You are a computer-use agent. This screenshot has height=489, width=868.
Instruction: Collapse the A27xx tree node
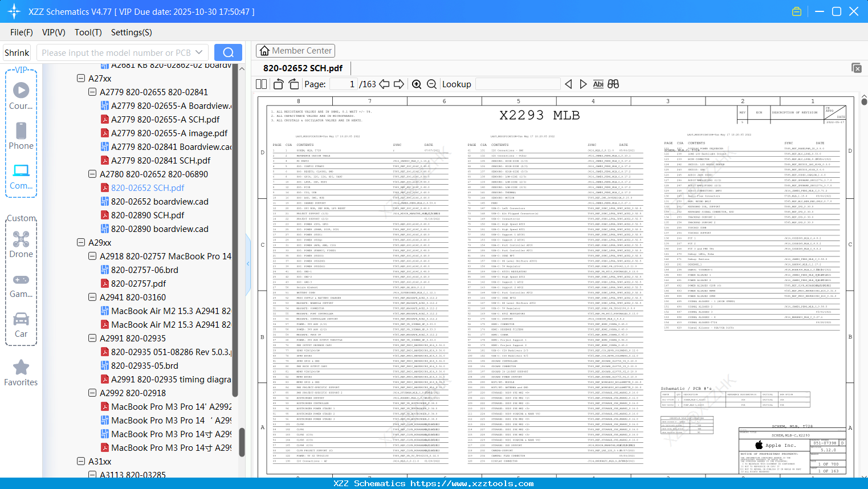pos(81,79)
